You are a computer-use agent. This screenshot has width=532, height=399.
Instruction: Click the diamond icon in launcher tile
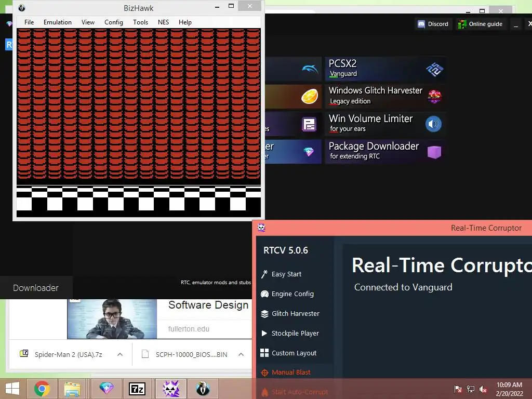[309, 152]
